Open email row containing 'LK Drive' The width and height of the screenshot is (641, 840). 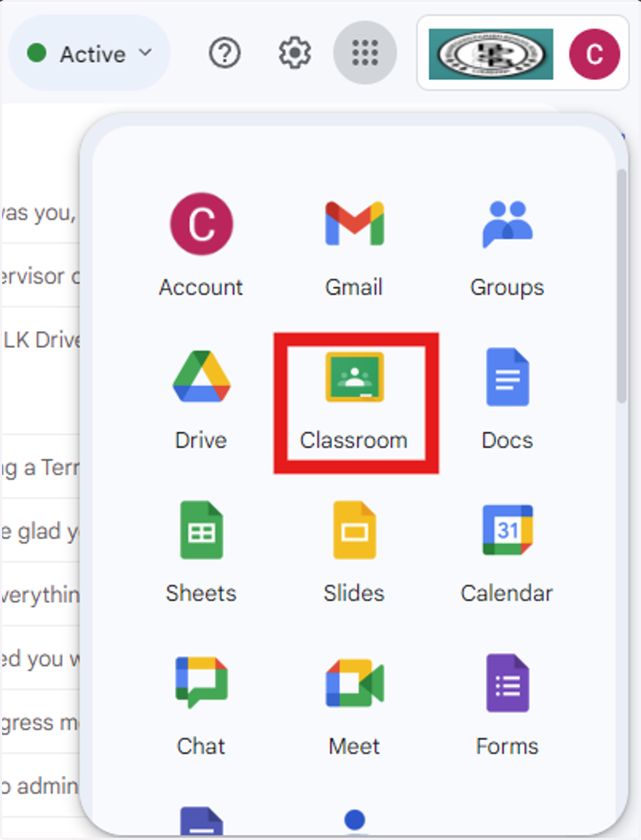point(41,371)
